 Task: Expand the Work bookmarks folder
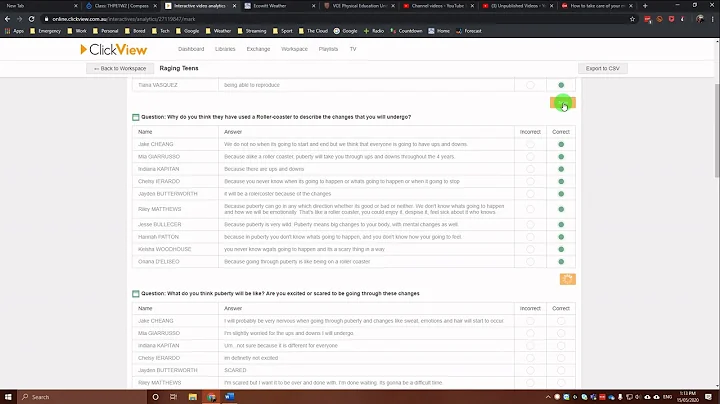click(77, 31)
